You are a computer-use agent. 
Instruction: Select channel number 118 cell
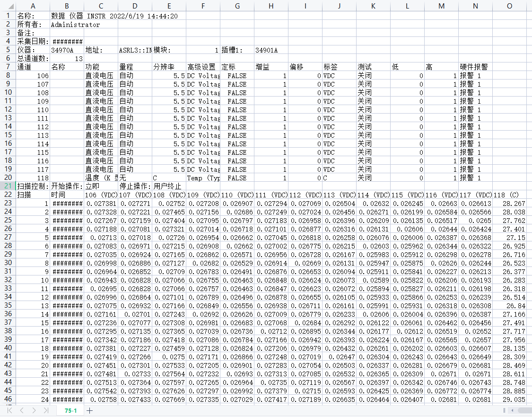click(x=33, y=177)
